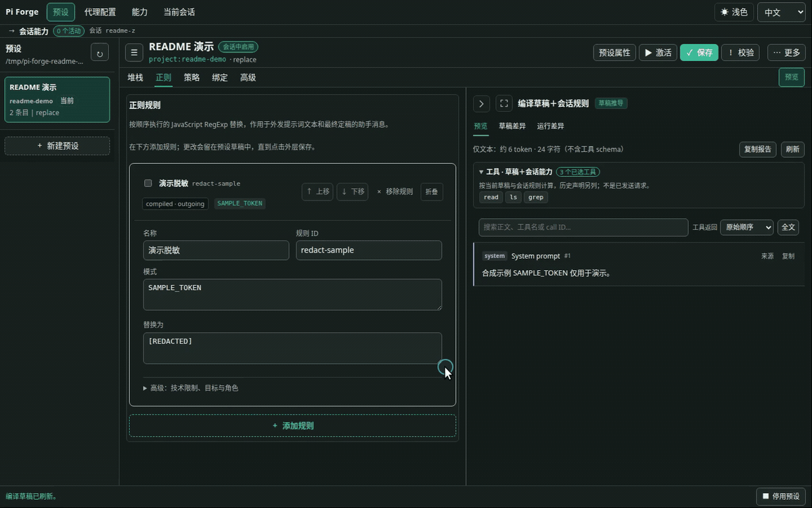Select README 演示 preset card
Image resolution: width=812 pixels, height=508 pixels.
click(x=58, y=100)
